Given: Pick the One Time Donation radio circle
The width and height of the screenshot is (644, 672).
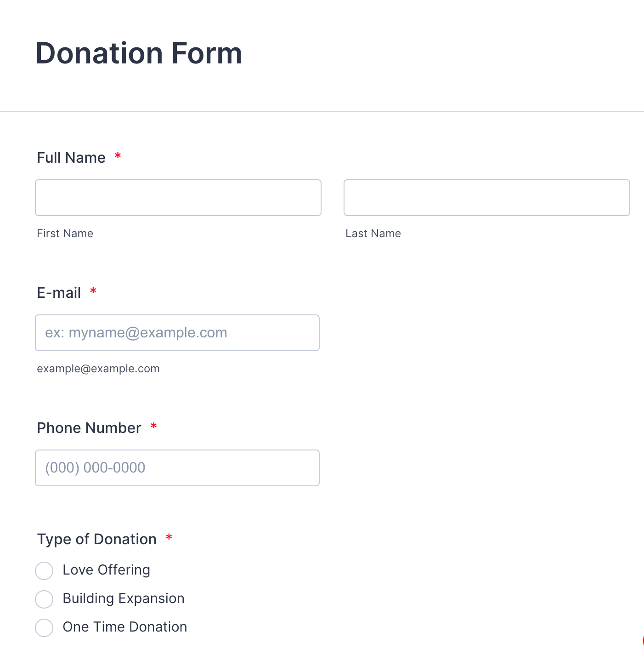Looking at the screenshot, I should click(44, 628).
